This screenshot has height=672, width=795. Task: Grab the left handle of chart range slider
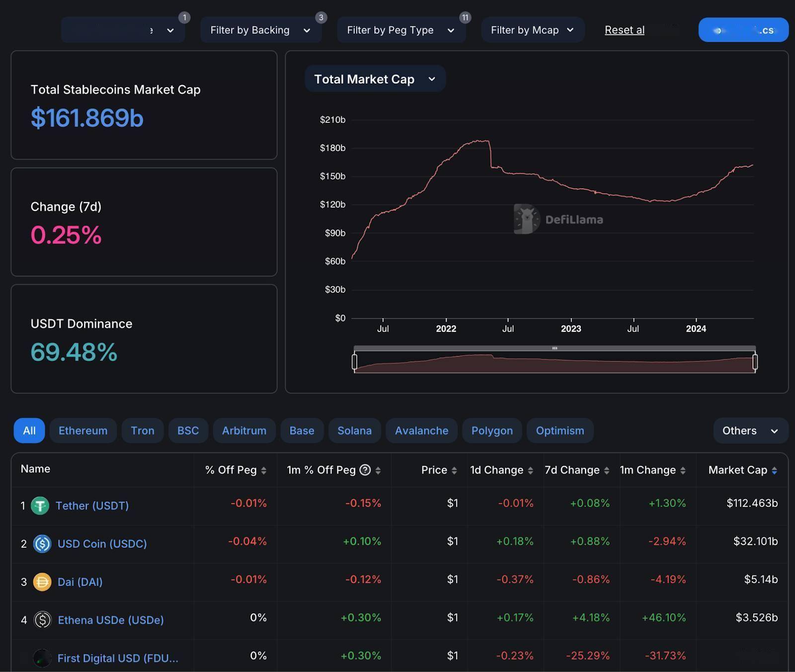(x=354, y=361)
